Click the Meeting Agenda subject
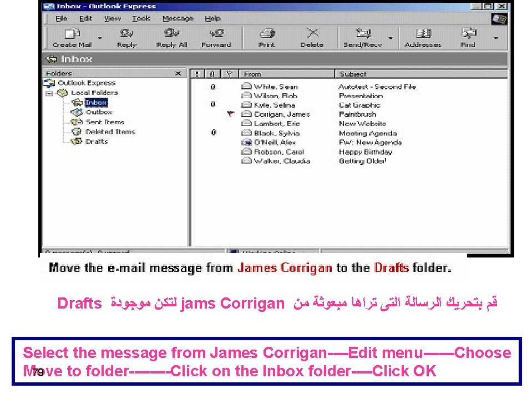 tap(368, 133)
